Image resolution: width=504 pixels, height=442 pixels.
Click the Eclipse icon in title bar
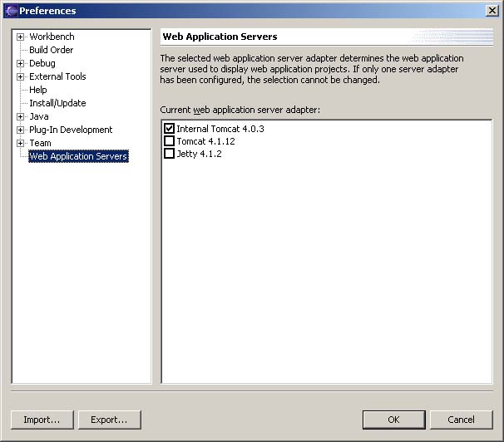tap(11, 11)
